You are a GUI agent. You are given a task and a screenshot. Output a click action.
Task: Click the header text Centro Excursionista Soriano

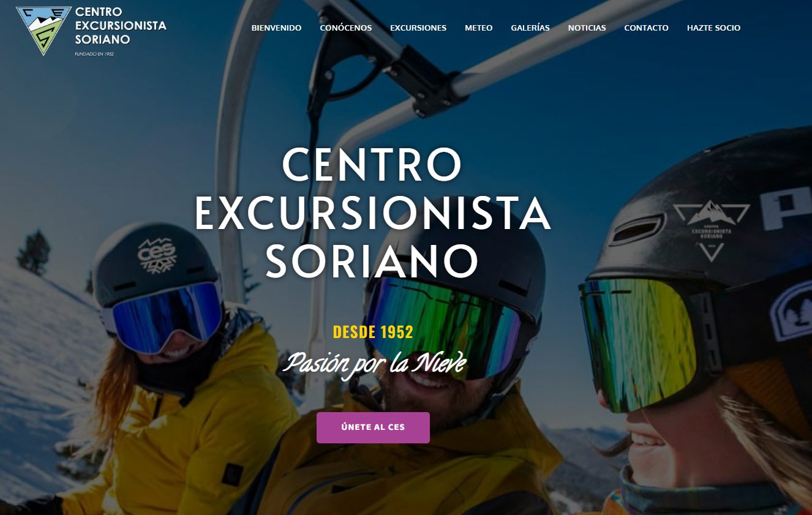click(x=121, y=26)
